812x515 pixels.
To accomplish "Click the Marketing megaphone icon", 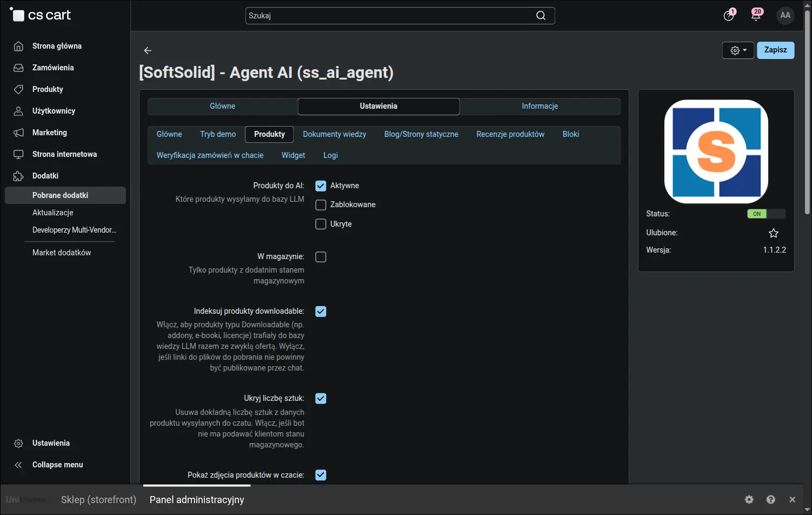I will [18, 133].
